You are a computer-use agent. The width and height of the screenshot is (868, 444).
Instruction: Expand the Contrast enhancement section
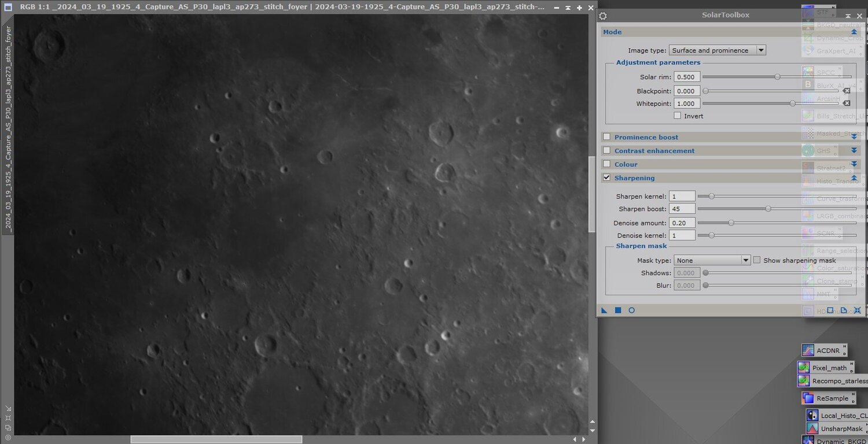[x=854, y=150]
